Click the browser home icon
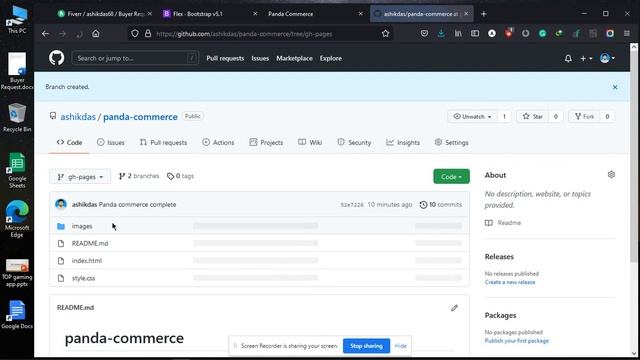 tap(96, 34)
